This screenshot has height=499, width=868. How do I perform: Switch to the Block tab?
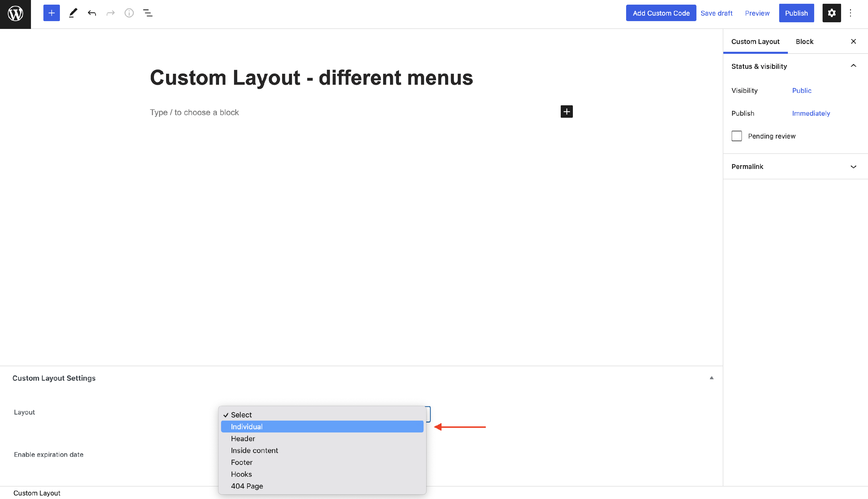click(804, 41)
